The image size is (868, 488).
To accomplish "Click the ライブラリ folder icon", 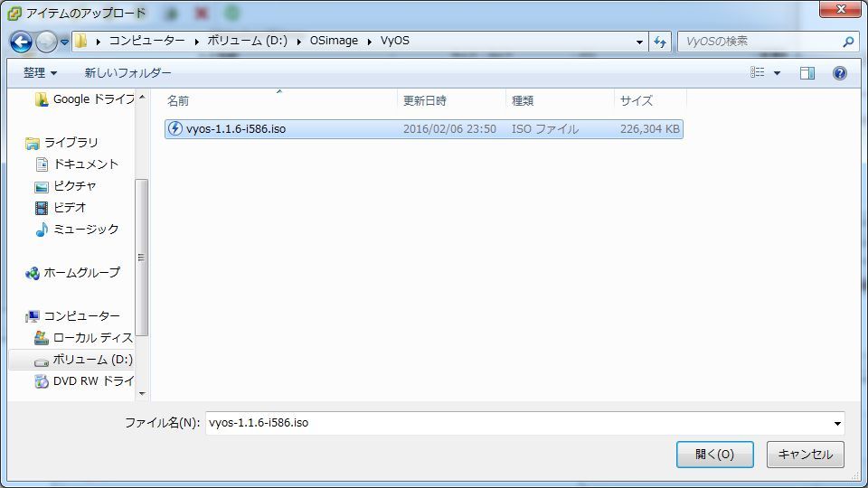I will click(x=33, y=144).
